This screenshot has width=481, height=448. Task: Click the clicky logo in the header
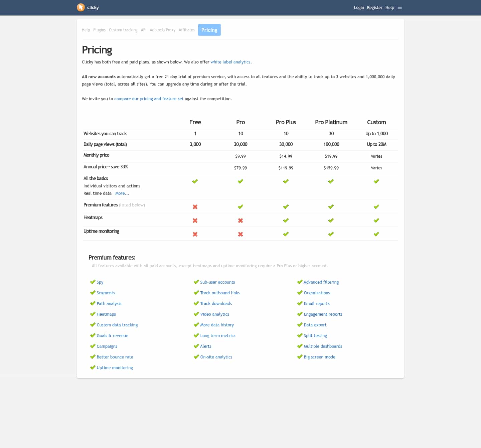click(88, 7)
